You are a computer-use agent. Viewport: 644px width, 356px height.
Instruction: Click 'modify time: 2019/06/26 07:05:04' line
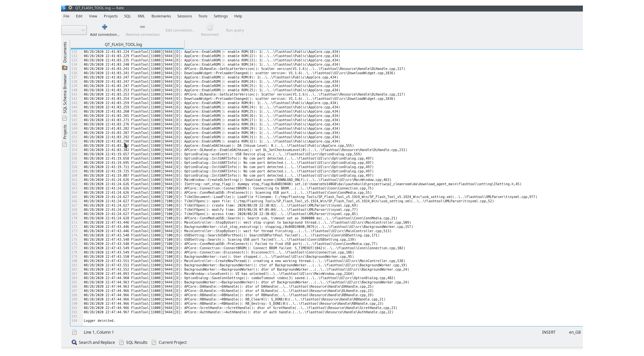coord(220,210)
